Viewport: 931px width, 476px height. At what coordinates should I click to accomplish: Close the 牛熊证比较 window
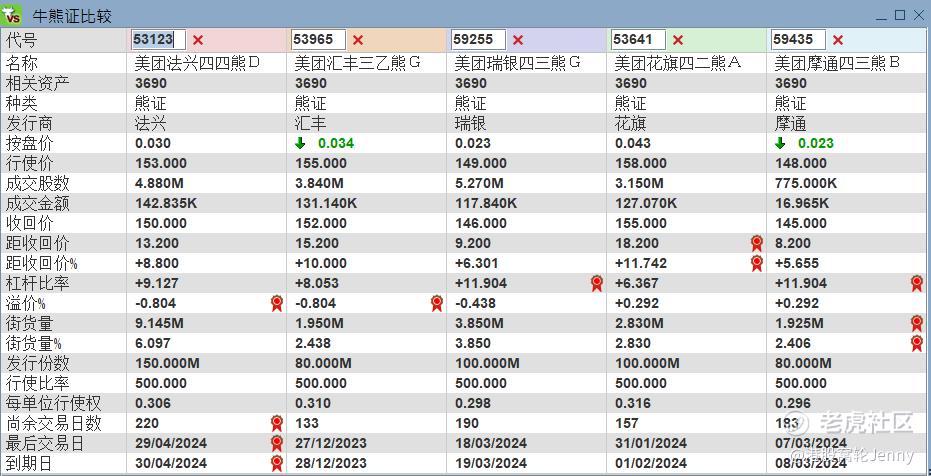919,15
